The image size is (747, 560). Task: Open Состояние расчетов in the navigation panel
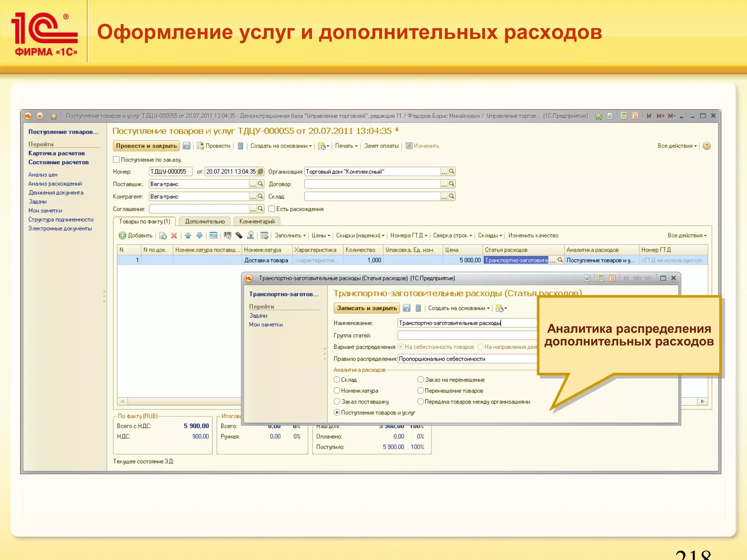(58, 162)
